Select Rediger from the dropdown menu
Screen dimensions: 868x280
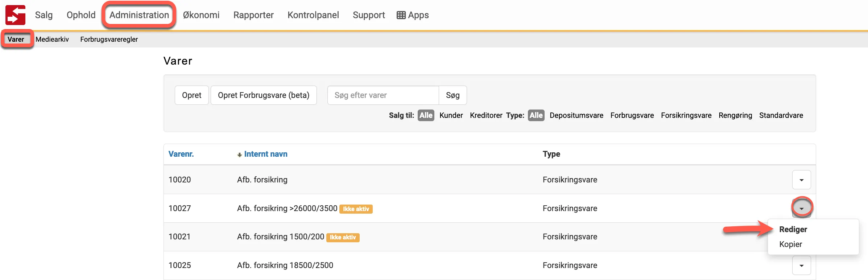coord(793,230)
